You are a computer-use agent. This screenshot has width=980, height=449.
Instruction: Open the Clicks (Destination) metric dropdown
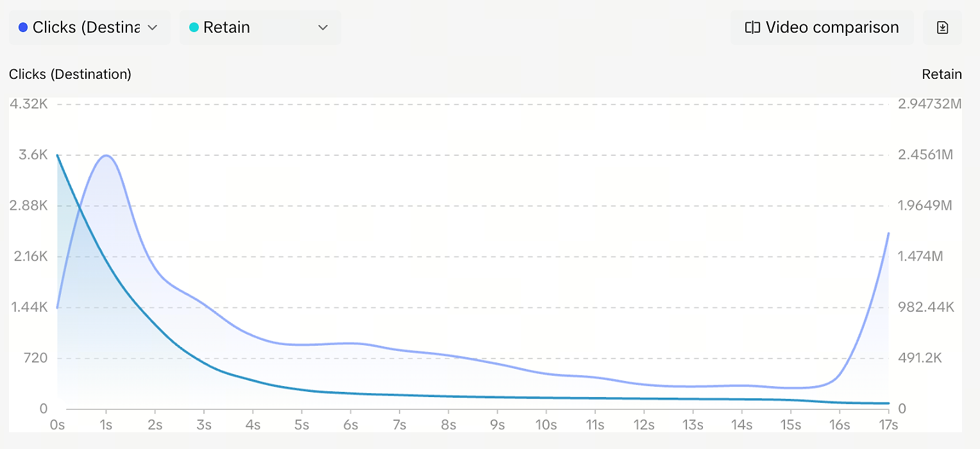(x=90, y=28)
